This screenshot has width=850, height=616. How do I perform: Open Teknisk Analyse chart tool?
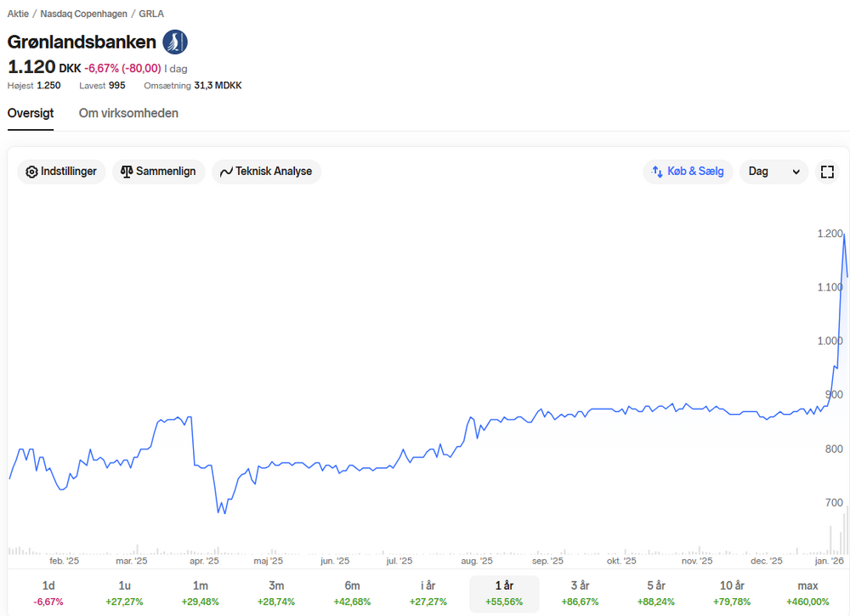coord(266,172)
